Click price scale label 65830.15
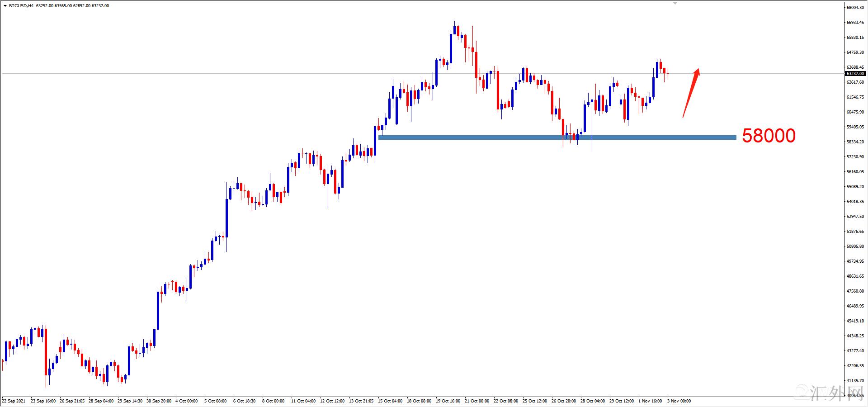 (855, 38)
